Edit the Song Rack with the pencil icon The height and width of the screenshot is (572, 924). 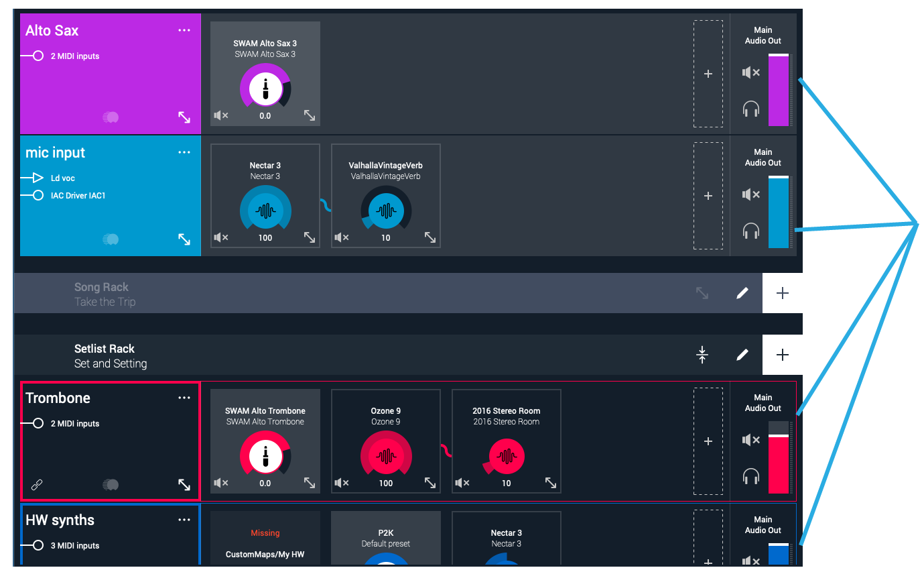[742, 293]
